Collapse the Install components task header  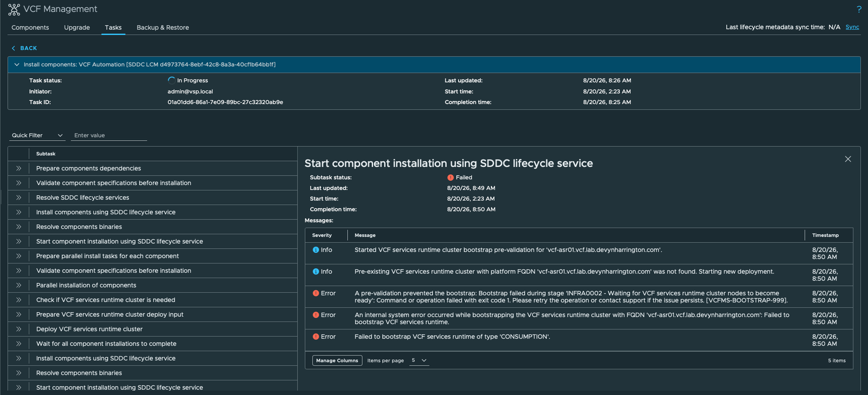pyautogui.click(x=17, y=65)
